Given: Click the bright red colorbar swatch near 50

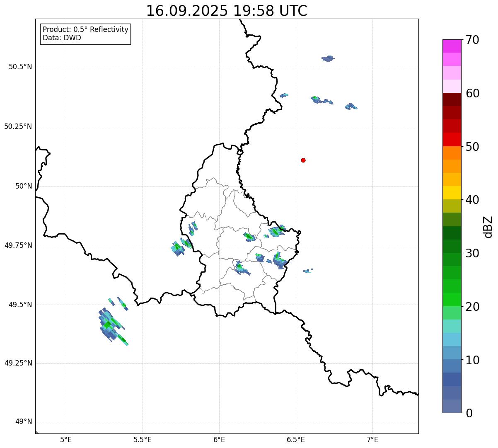Looking at the screenshot, I should (452, 139).
